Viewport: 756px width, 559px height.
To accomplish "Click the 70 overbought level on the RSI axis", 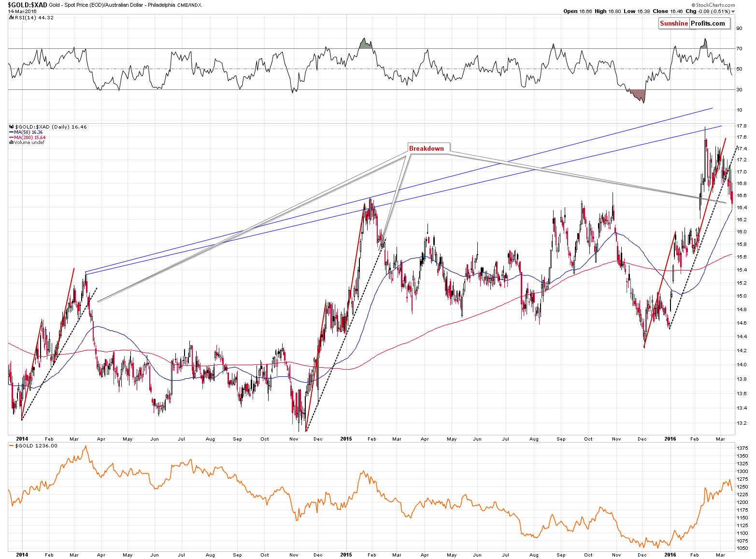I will (739, 49).
